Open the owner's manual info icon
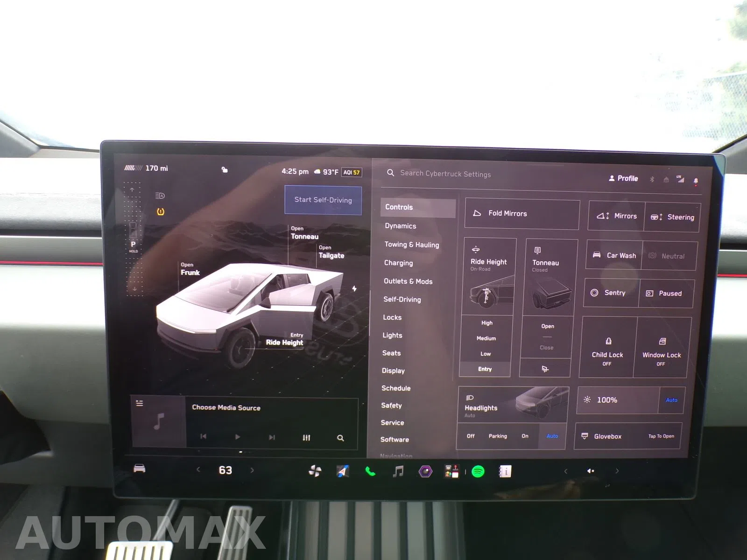Image resolution: width=747 pixels, height=560 pixels. 505,472
